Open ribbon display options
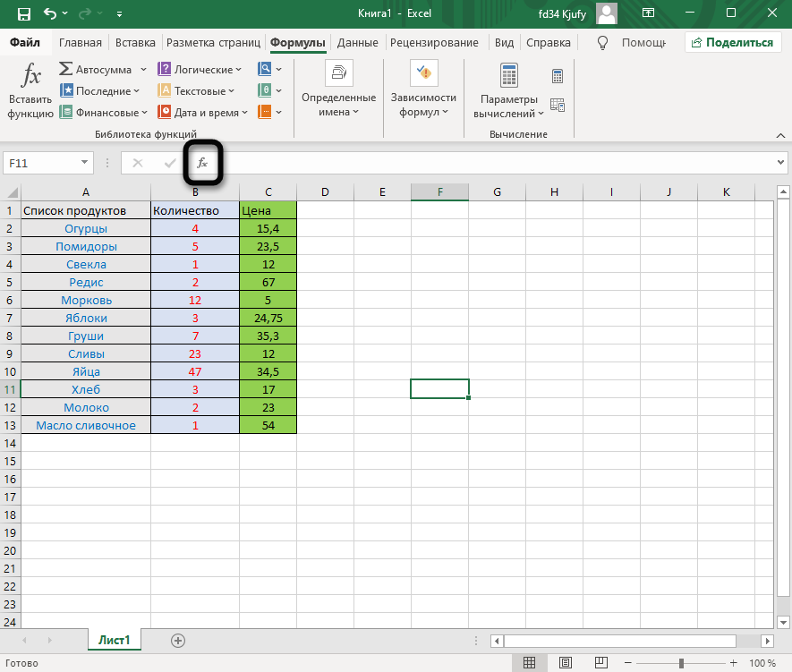Viewport: 792px width, 672px height. [x=648, y=13]
